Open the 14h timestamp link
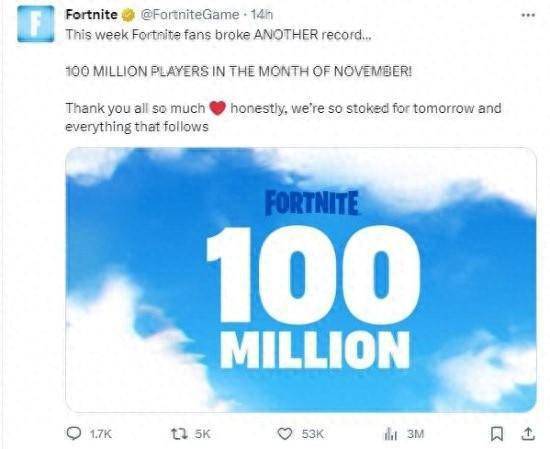 262,15
